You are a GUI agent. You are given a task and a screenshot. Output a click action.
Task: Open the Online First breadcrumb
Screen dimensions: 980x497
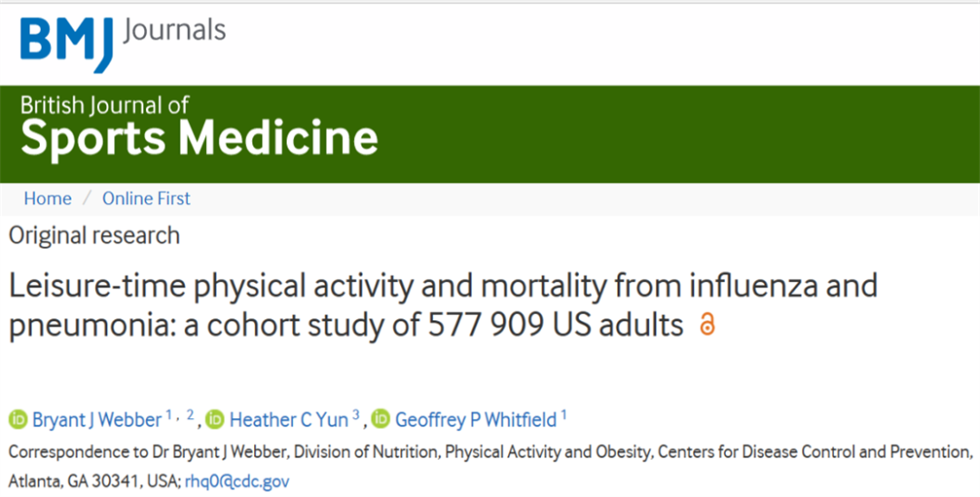(x=146, y=199)
